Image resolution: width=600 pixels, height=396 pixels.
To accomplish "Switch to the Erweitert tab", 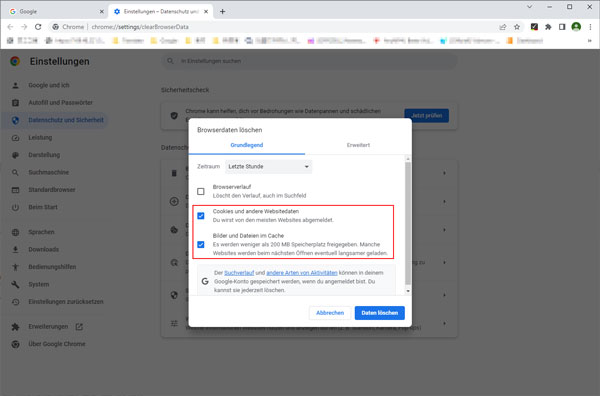I will pos(358,145).
